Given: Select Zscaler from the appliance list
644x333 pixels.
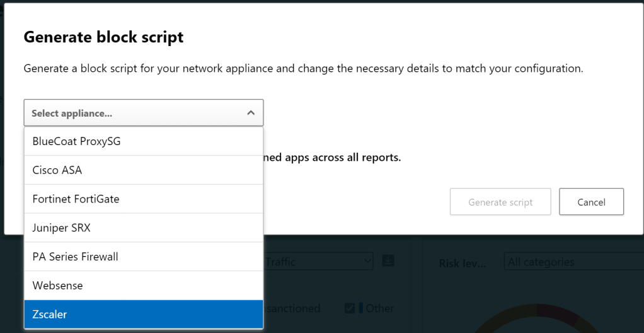Looking at the screenshot, I should [x=143, y=314].
